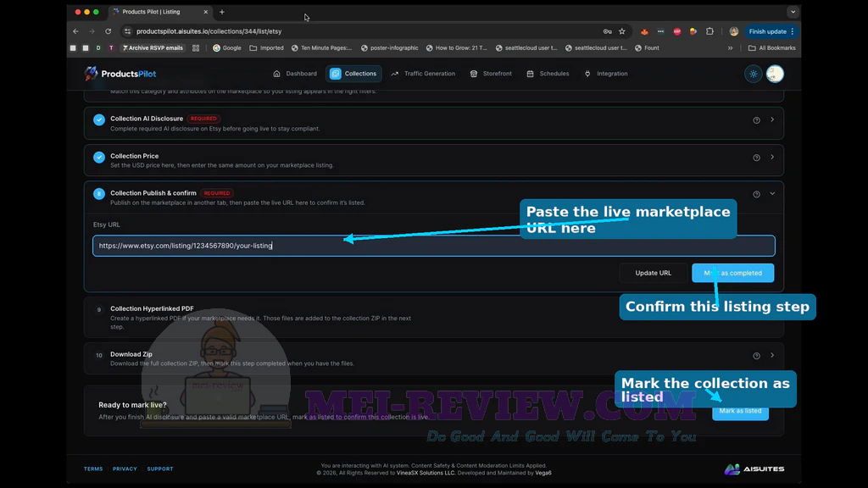Click the Chrome three-dot menu beside Finish update
This screenshot has height=488, width=868.
[793, 31]
